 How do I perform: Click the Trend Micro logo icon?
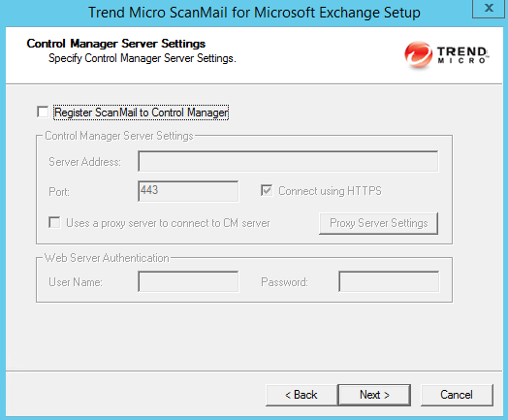[418, 54]
